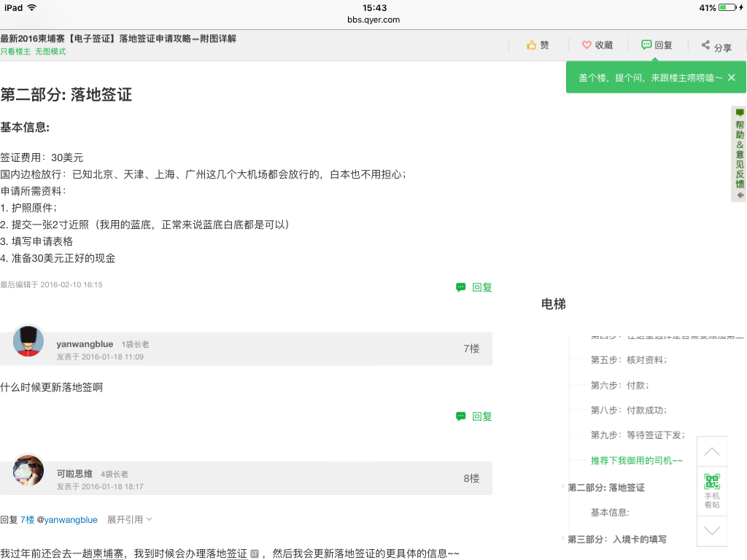Tap the reply speech bubble in toolbar
Viewport: 747px width, 560px height.
click(646, 44)
